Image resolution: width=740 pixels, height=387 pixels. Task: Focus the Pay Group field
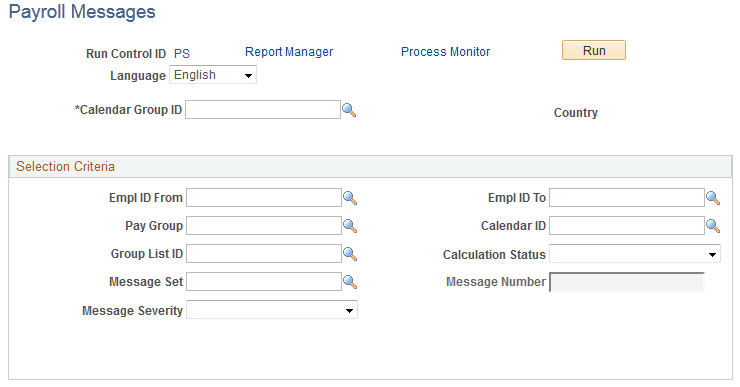(264, 226)
